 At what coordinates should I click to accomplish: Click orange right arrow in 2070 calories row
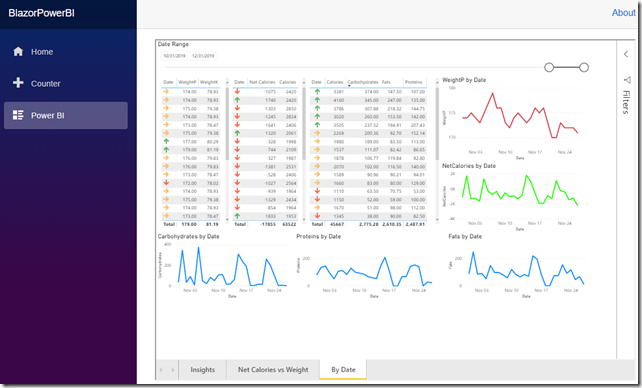click(x=317, y=166)
